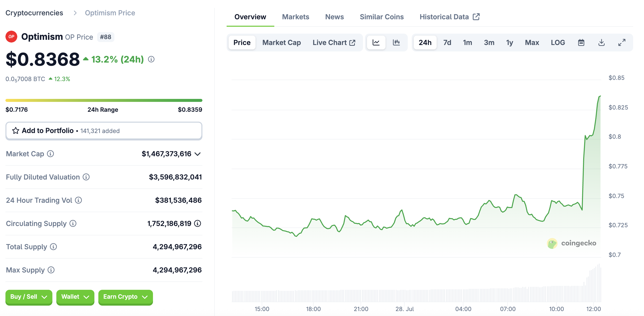Switch to line chart view icon

click(x=376, y=43)
